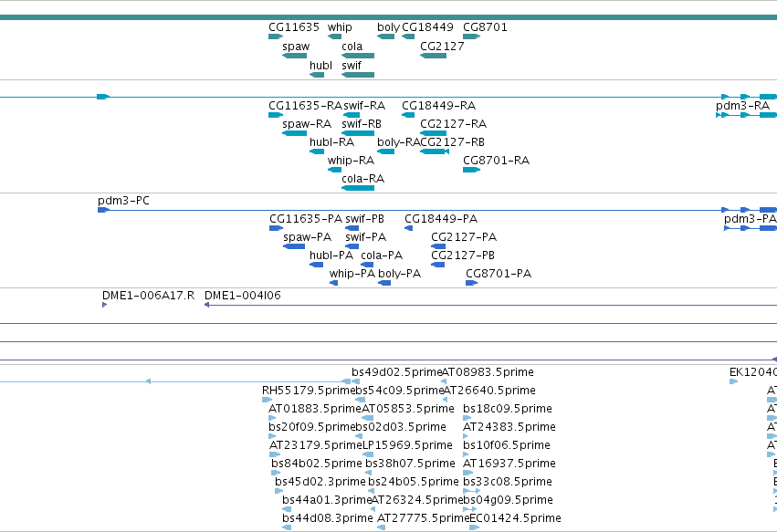Click the CG8701 gene label
The image size is (777, 532).
(x=485, y=27)
